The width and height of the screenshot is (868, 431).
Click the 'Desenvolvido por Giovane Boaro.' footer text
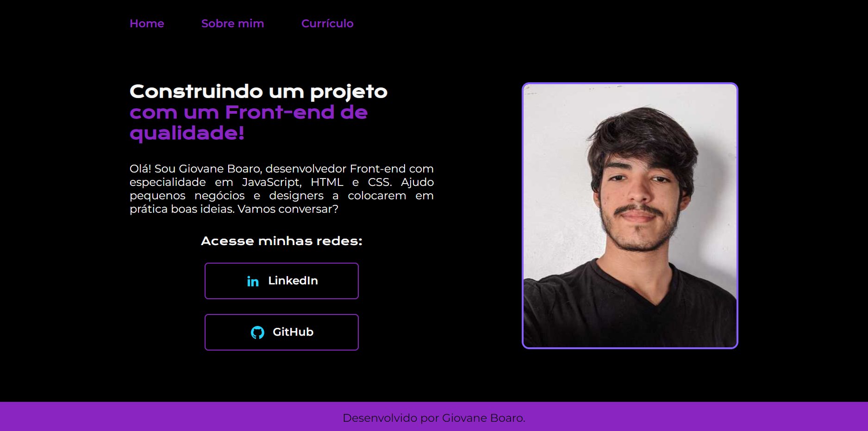(x=434, y=418)
